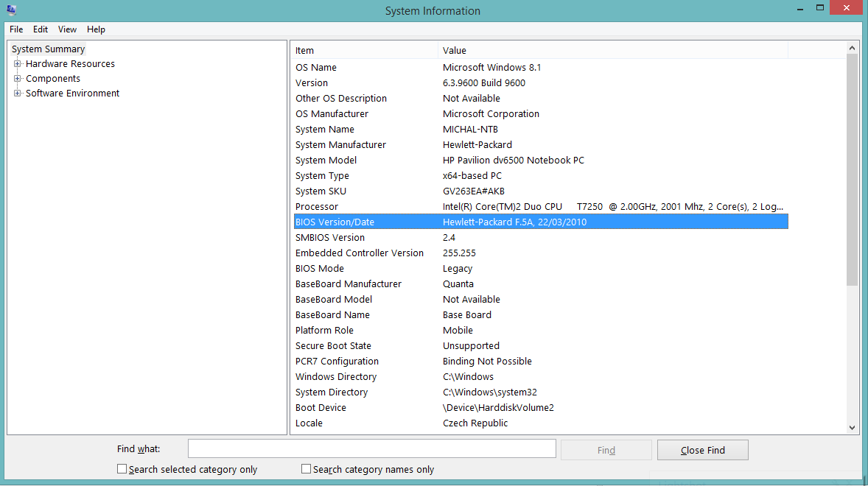
Task: Close the System Information window
Action: [x=846, y=8]
